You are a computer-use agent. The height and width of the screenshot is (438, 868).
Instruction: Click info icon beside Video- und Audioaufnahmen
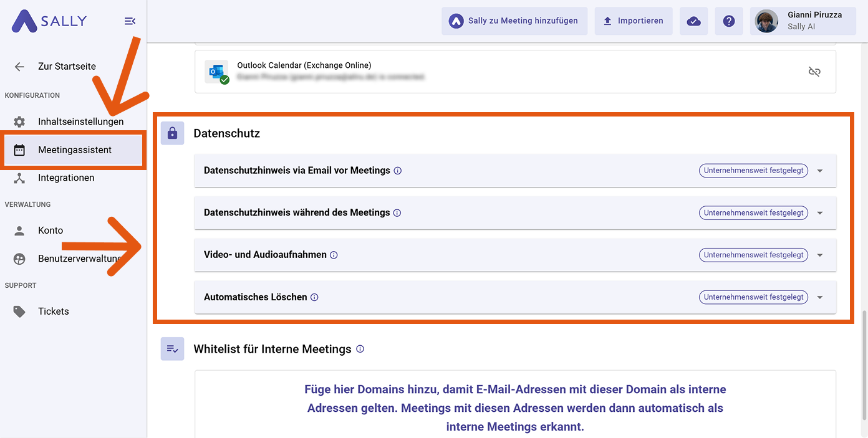(334, 255)
